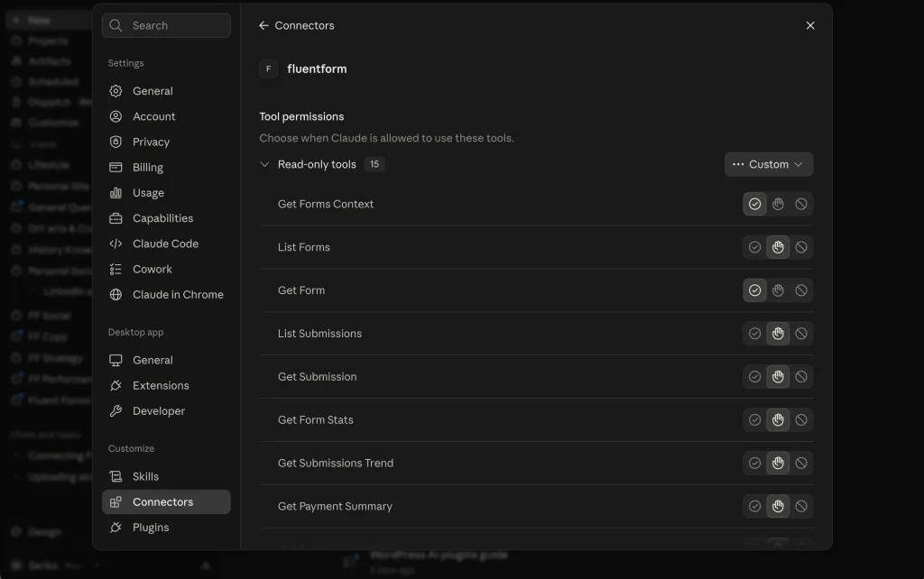Click the Get Submissions Trend label
924x579 pixels.
point(336,463)
